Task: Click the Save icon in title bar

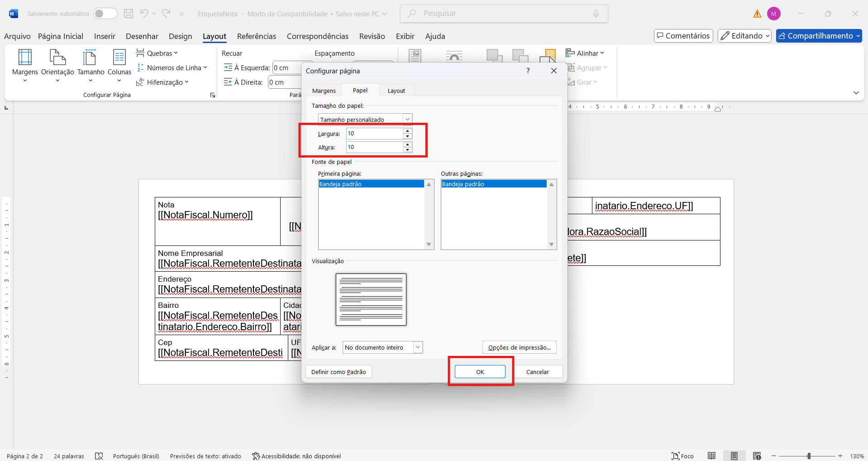Action: [x=129, y=14]
